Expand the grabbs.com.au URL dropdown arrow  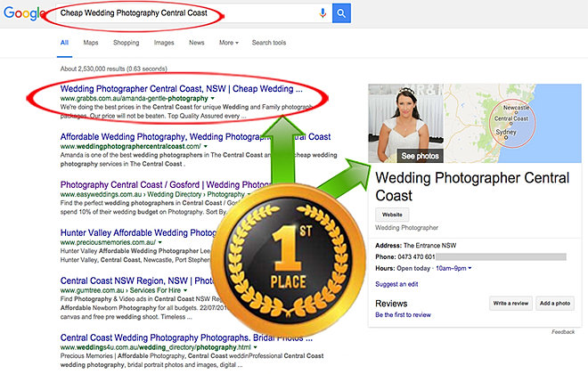click(213, 99)
